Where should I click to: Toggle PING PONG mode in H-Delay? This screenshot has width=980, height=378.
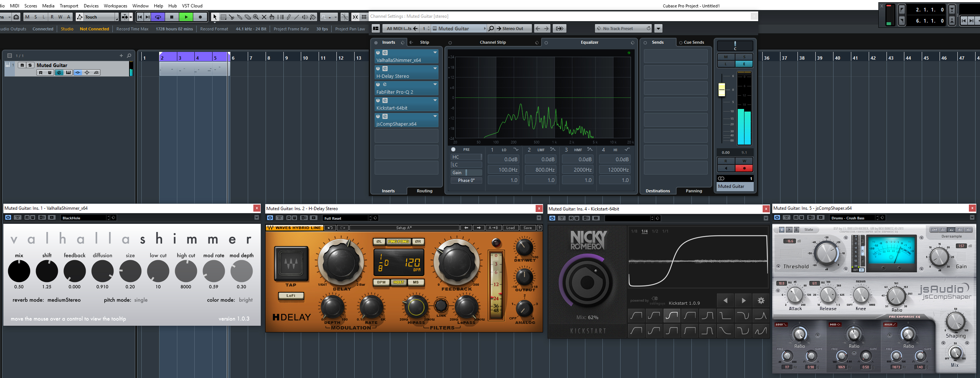(x=398, y=242)
